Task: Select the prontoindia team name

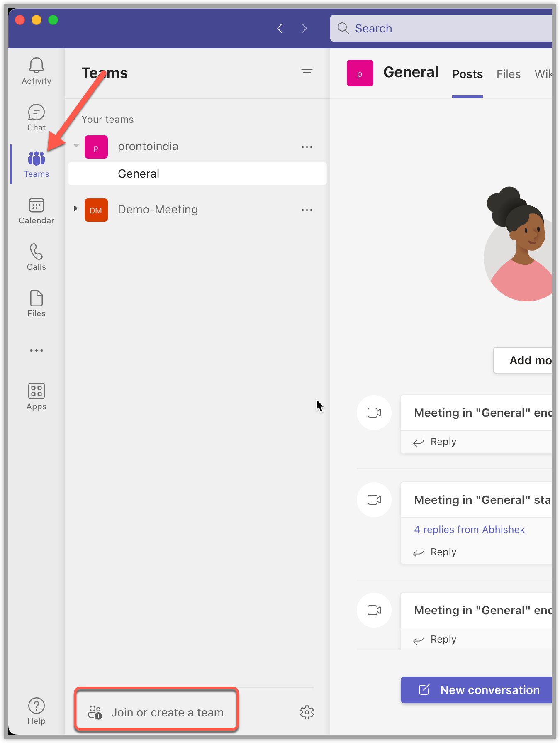Action: click(x=148, y=147)
